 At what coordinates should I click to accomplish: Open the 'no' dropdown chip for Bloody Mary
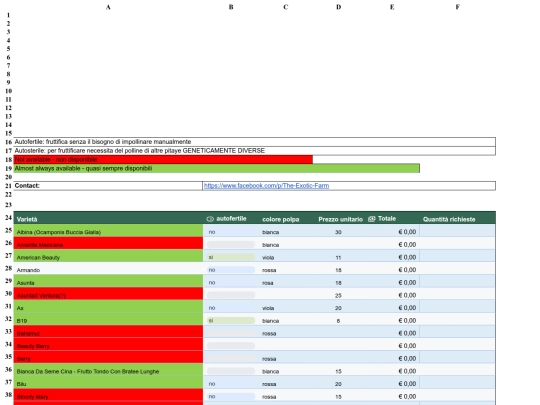click(x=231, y=397)
